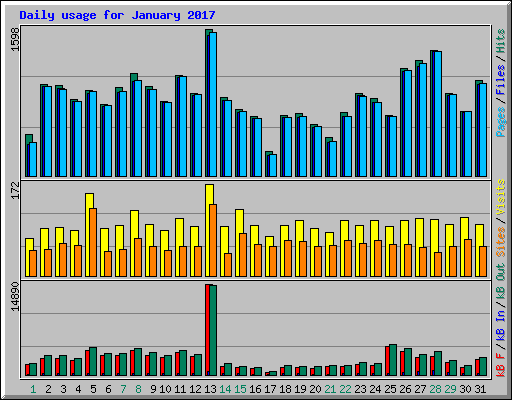
Task: Click the orange sites bar for day 15
Action: (243, 255)
